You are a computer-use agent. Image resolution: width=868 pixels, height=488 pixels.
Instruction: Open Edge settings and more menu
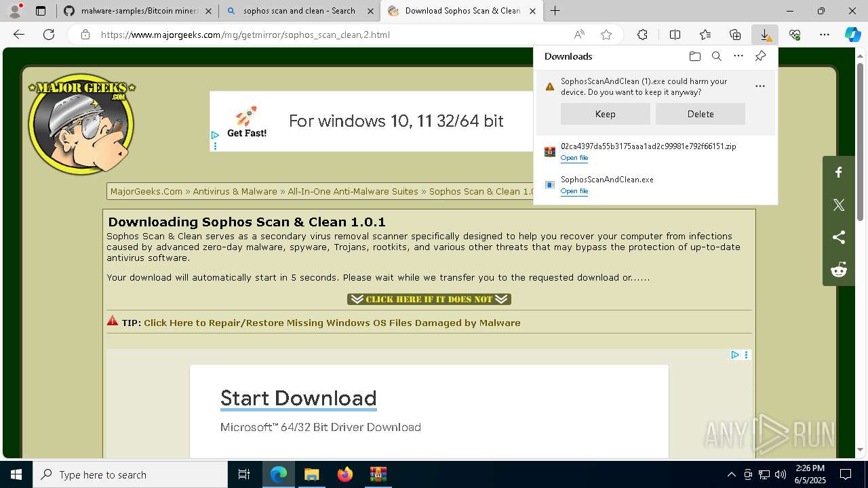[x=825, y=35]
